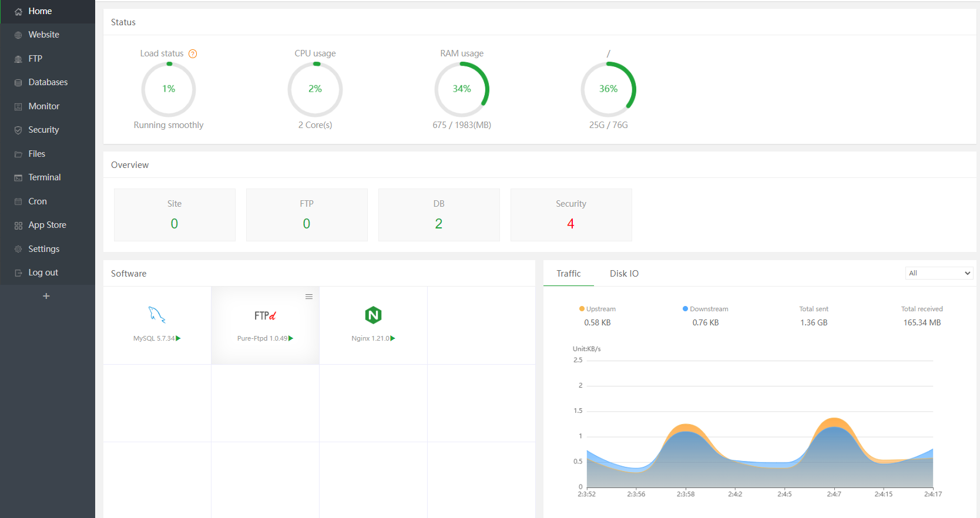
Task: Select the Traffic tab
Action: [x=568, y=274]
